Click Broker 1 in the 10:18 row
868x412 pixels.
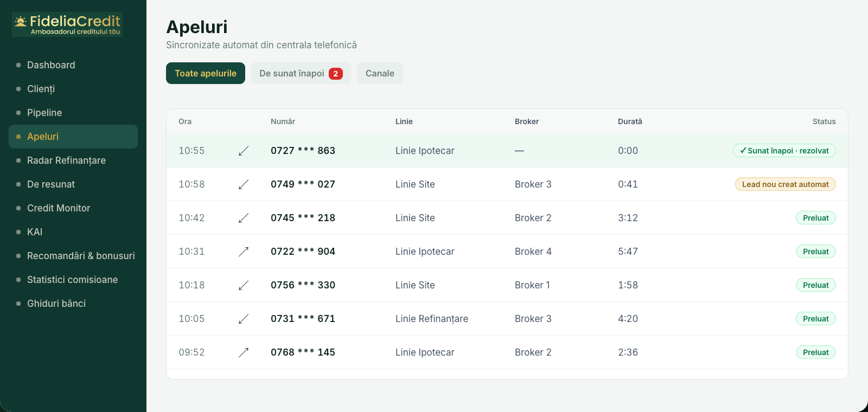tap(533, 285)
